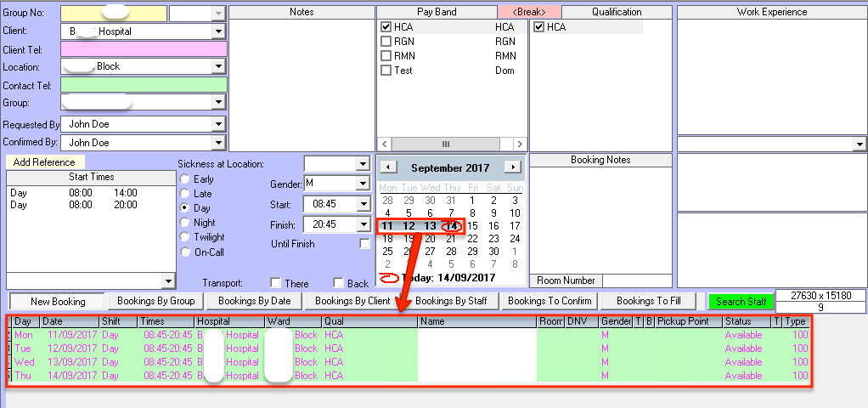Image resolution: width=868 pixels, height=408 pixels.
Task: Select the Night shift radio button
Action: coord(185,223)
